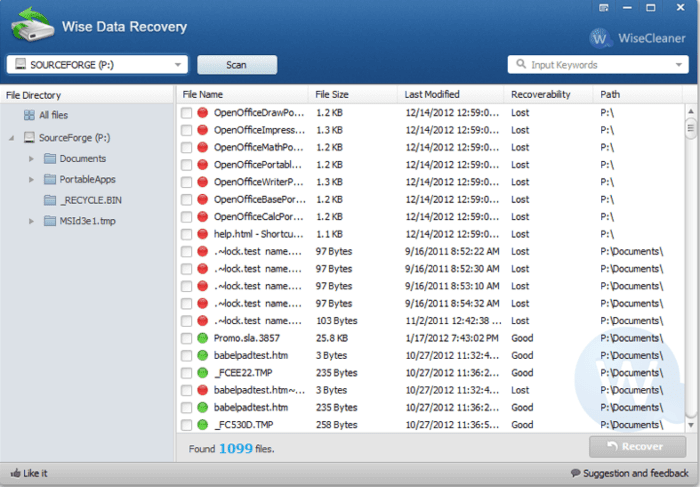This screenshot has height=487, width=700.
Task: Click the PortableApps folder icon
Action: 50,179
